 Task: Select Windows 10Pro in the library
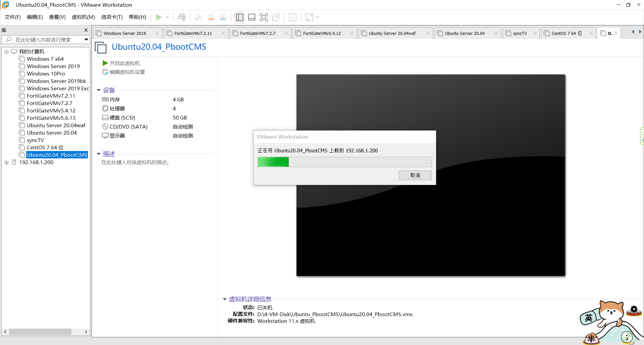pyautogui.click(x=46, y=74)
